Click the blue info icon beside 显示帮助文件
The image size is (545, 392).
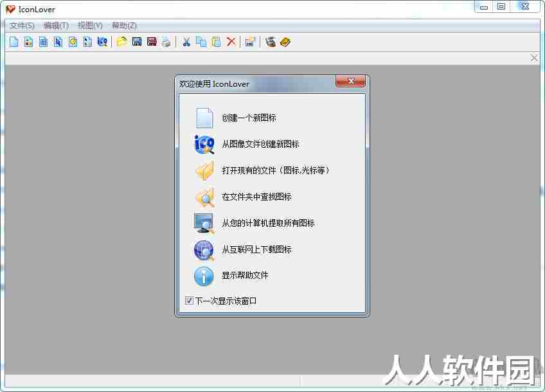tap(204, 276)
